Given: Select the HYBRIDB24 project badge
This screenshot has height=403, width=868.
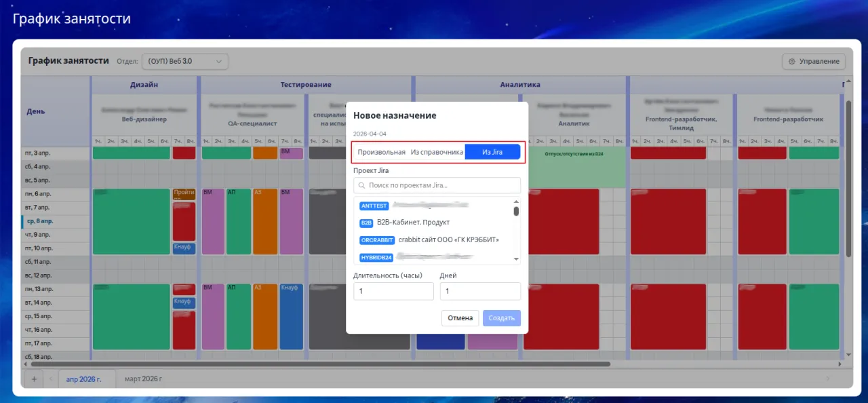Looking at the screenshot, I should coord(376,257).
